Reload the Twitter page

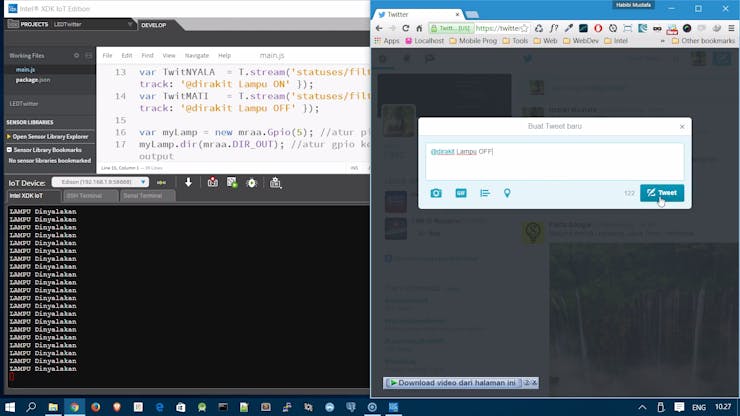pyautogui.click(x=405, y=28)
